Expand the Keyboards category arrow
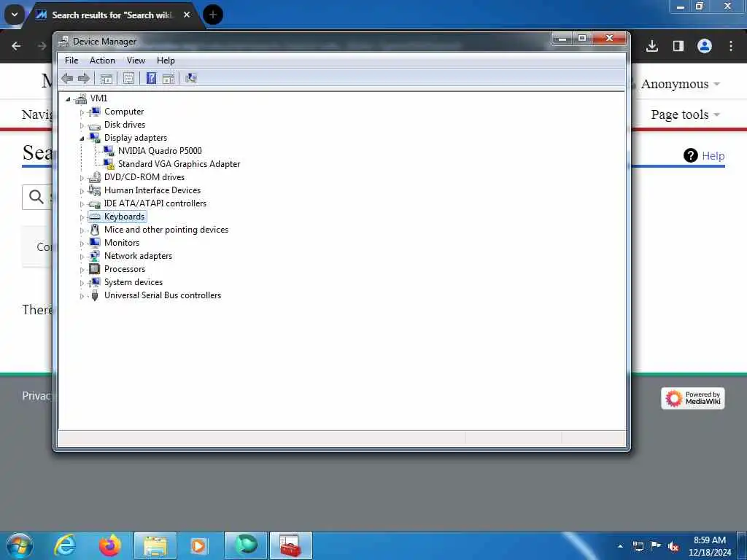747x560 pixels. pos(82,217)
